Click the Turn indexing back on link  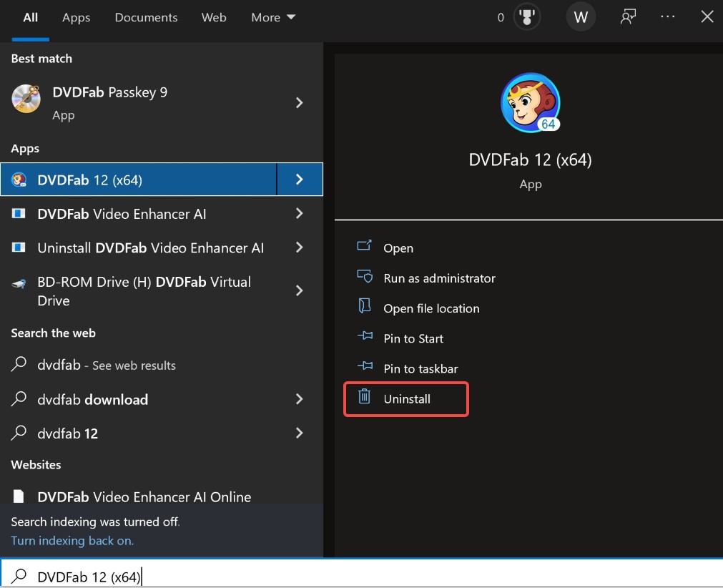click(x=72, y=541)
